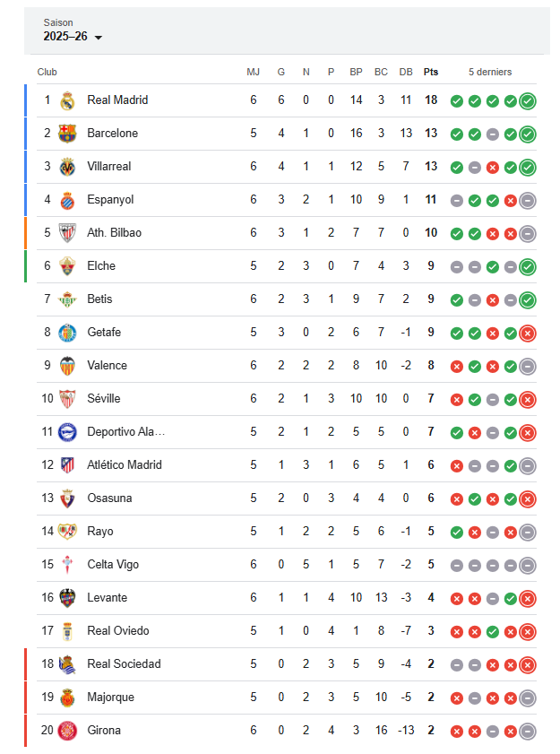The image size is (560, 754).
Task: Open the Betis team link
Action: tap(99, 299)
